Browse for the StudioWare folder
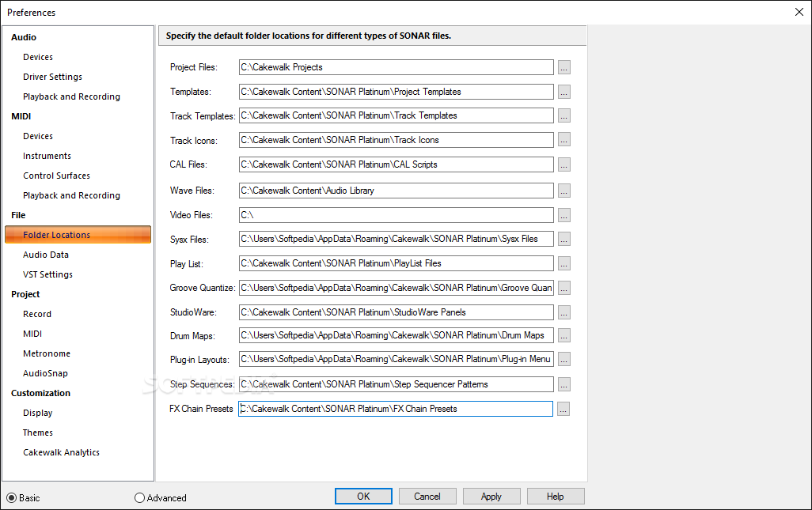 tap(564, 312)
